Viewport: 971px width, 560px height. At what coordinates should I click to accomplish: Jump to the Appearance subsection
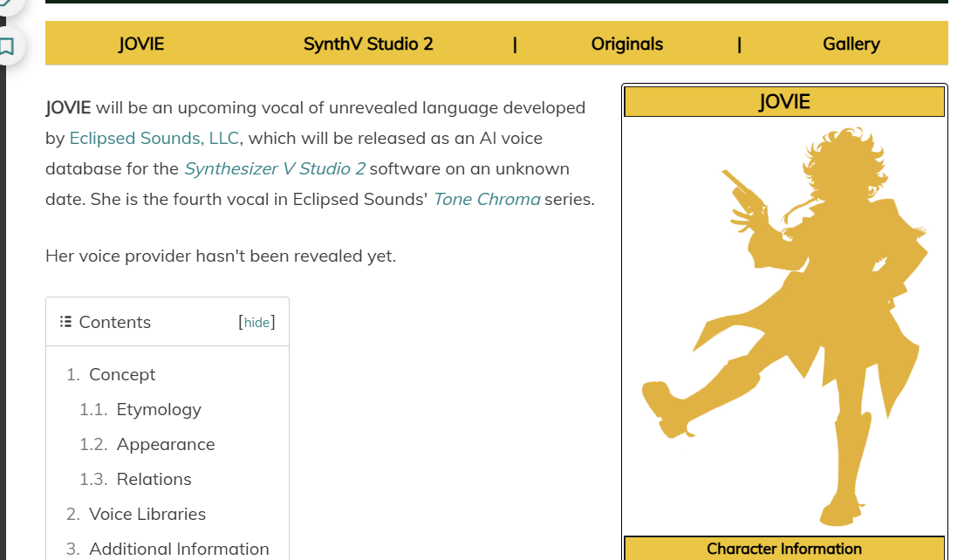166,444
